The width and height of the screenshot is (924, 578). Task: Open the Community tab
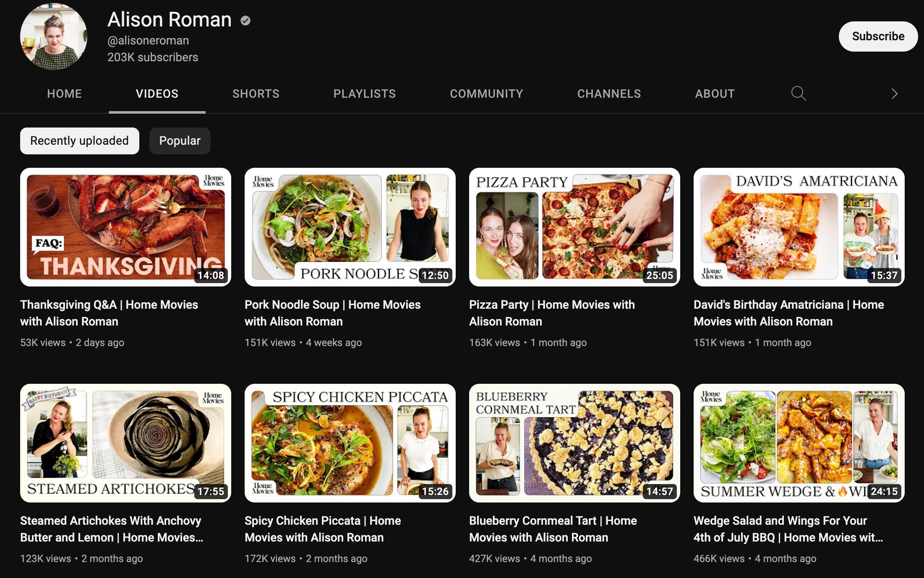click(x=486, y=94)
